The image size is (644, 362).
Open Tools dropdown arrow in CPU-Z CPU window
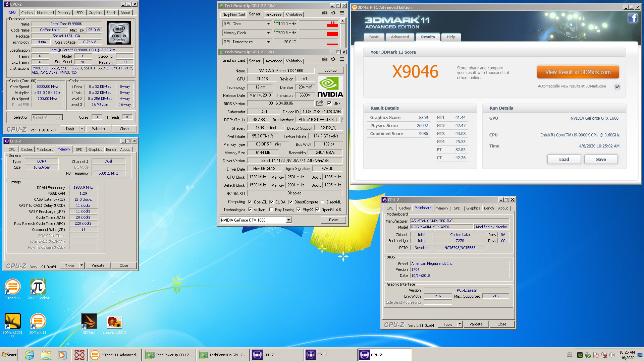82,129
